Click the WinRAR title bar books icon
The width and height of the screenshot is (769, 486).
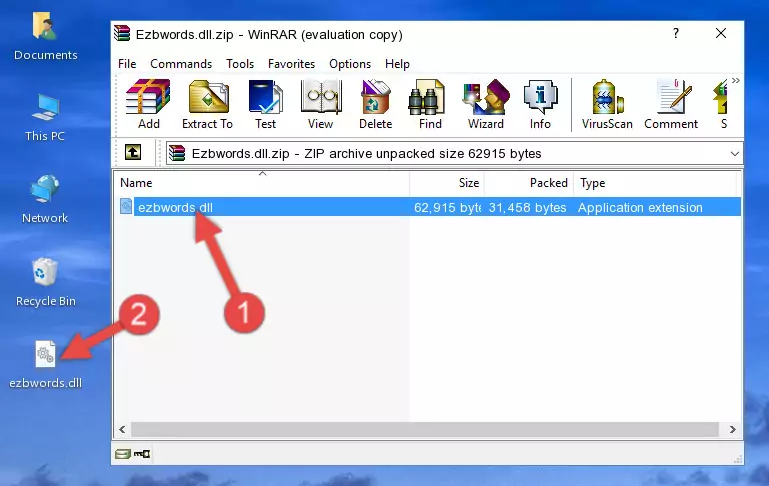coord(122,34)
